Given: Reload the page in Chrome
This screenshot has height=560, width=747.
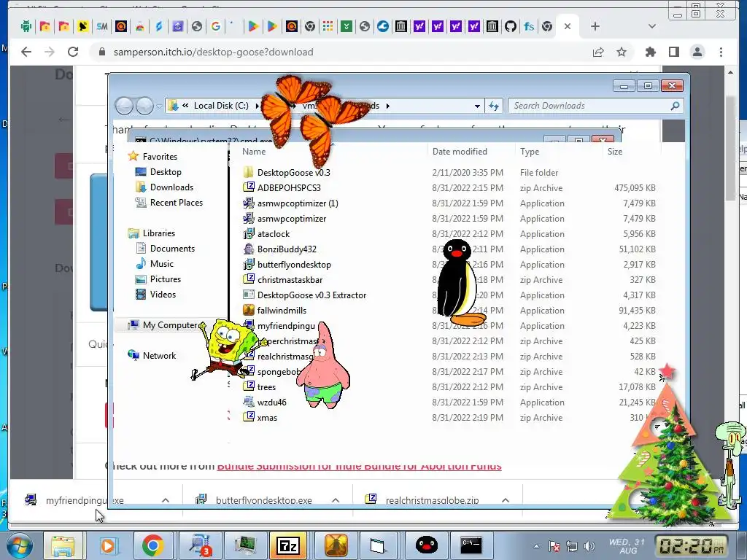Looking at the screenshot, I should click(73, 52).
